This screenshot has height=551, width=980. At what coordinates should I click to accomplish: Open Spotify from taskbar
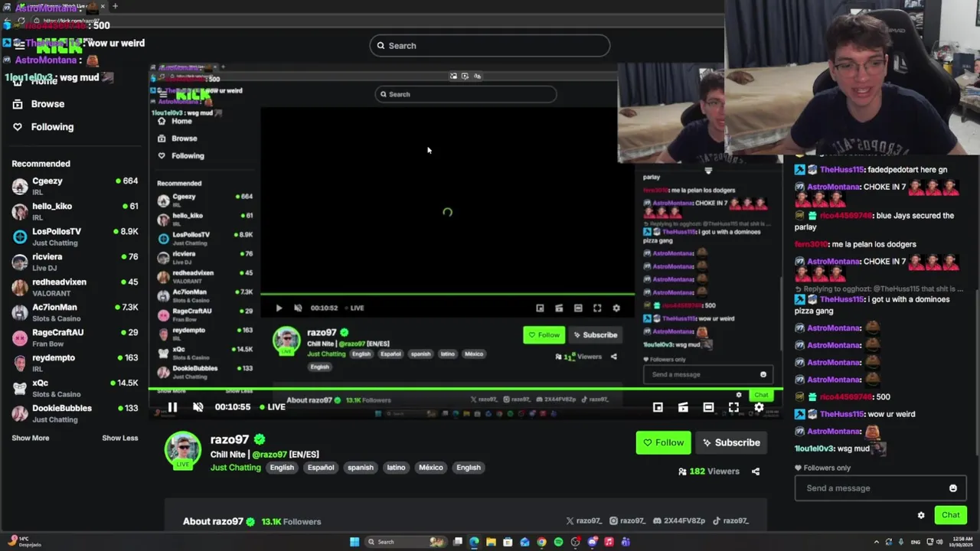tap(558, 542)
